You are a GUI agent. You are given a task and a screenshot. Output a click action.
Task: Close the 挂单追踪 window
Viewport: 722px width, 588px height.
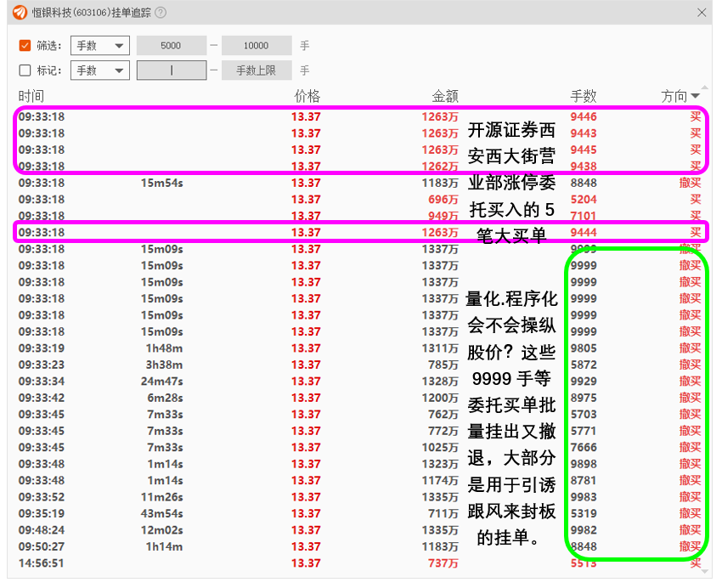(702, 13)
